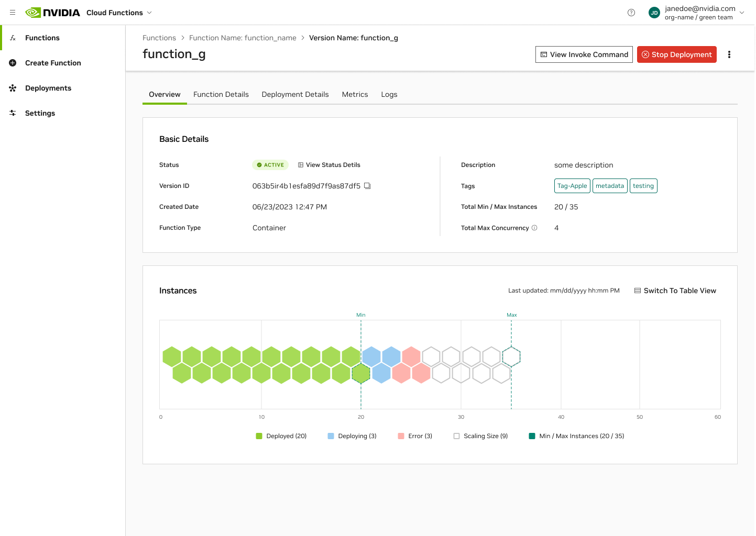The width and height of the screenshot is (756, 536).
Task: Toggle the Scaling Size legend checkbox
Action: pos(457,436)
